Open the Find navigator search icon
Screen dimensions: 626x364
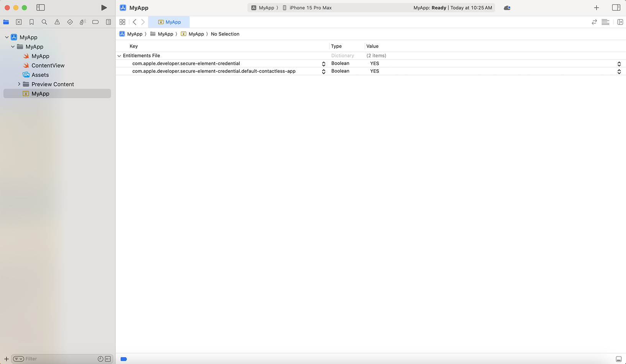pyautogui.click(x=44, y=22)
